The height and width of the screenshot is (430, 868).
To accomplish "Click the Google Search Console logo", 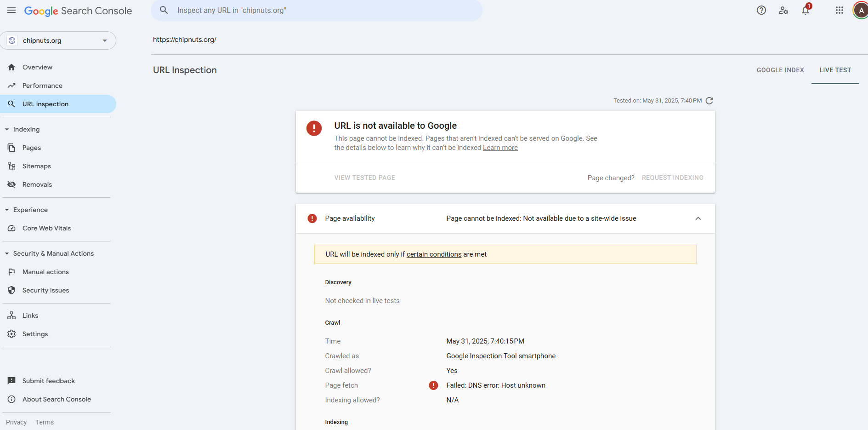I will [78, 11].
